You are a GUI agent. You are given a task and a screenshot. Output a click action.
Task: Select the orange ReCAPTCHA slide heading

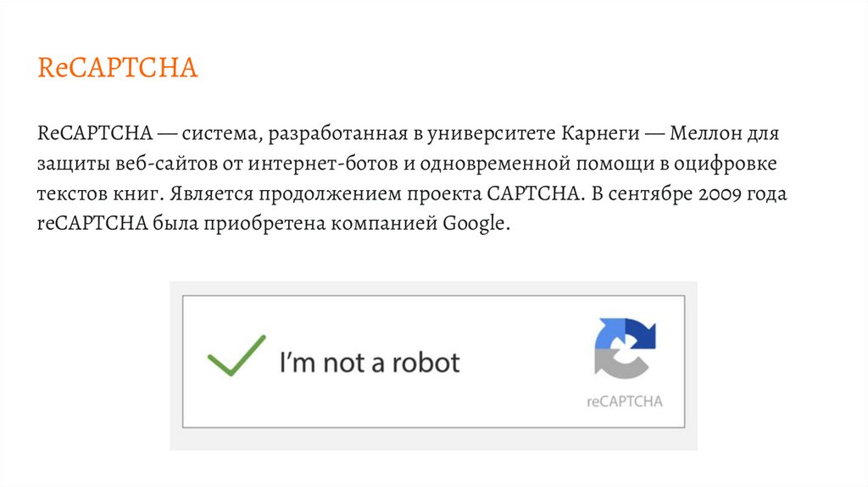(x=117, y=68)
